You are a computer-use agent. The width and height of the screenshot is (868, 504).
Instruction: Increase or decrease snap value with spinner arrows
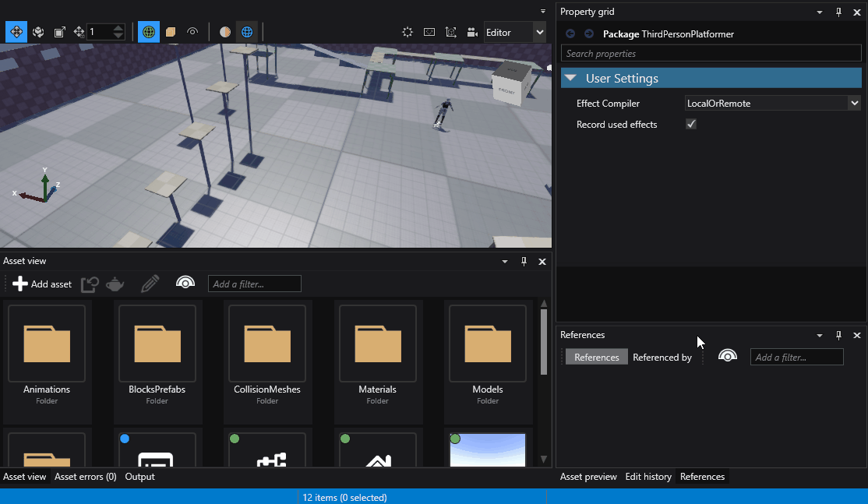coord(118,32)
